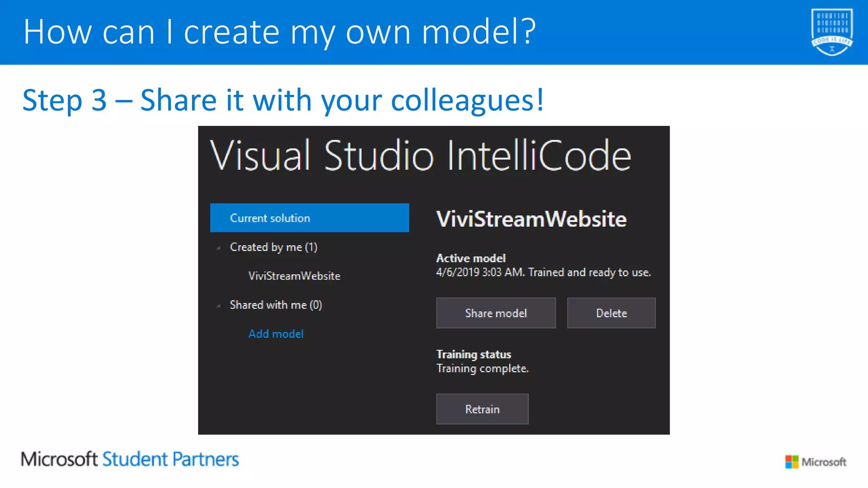Select the Current solution tab
The width and height of the screenshot is (868, 488).
pos(309,218)
